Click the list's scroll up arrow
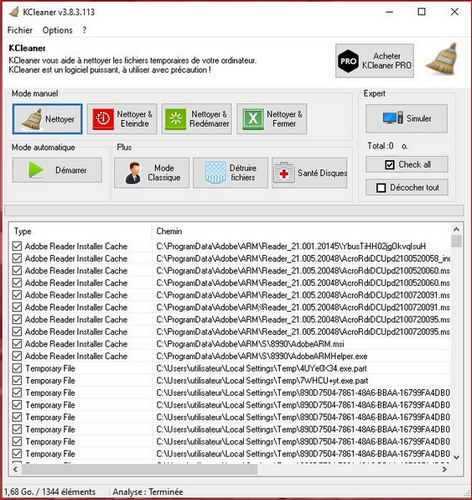Image resolution: width=472 pixels, height=500 pixels. coord(456,229)
